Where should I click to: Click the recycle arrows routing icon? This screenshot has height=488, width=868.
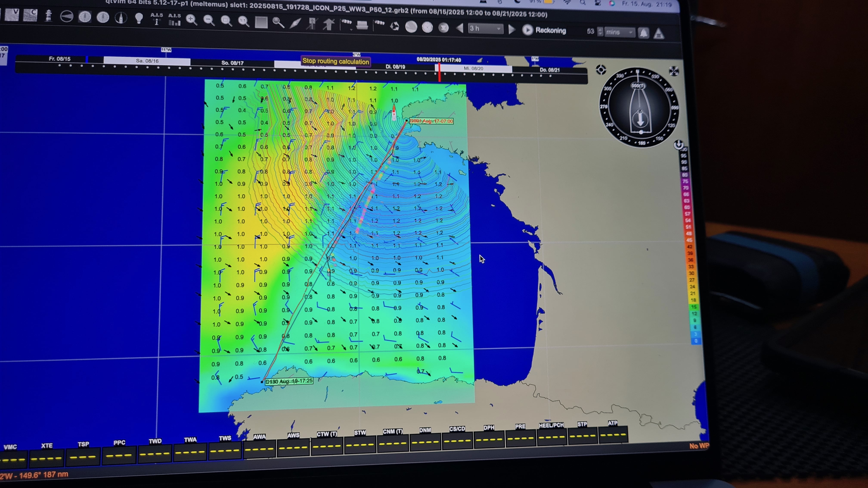click(395, 26)
